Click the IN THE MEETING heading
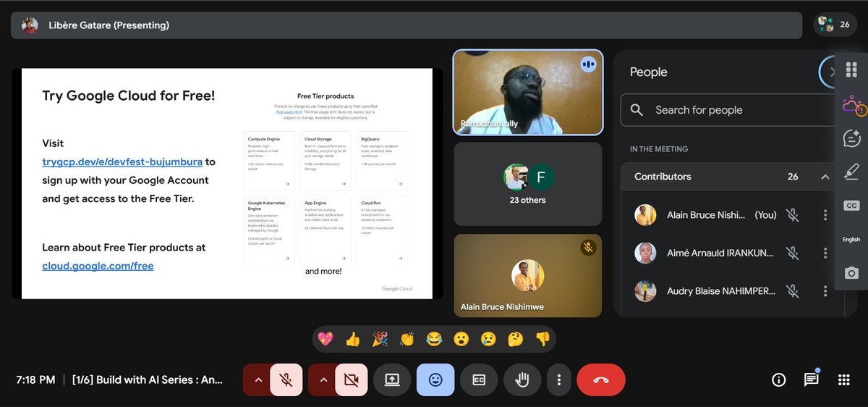 coord(659,149)
